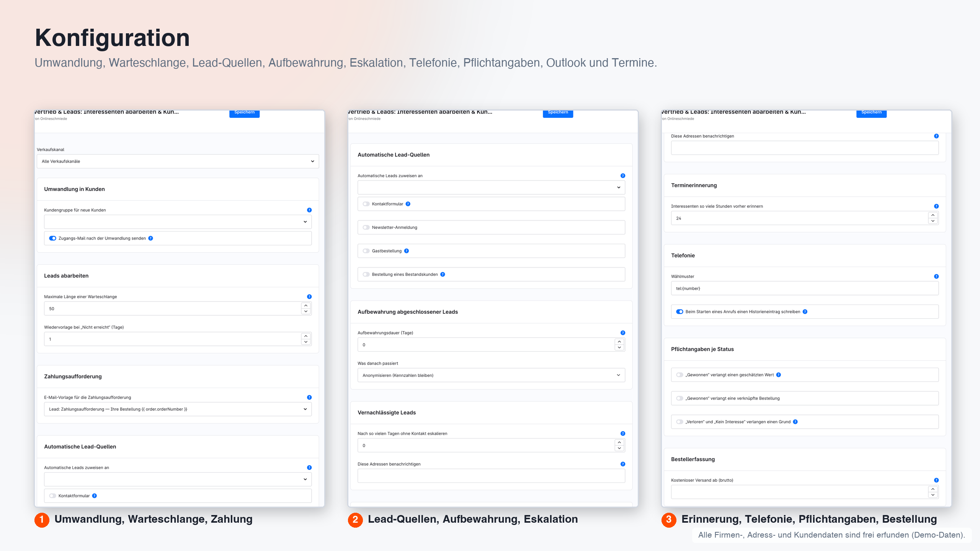This screenshot has height=551, width=980.
Task: Toggle Verloren und Kein Interesse verlangen einen Grund
Action: coord(680,422)
